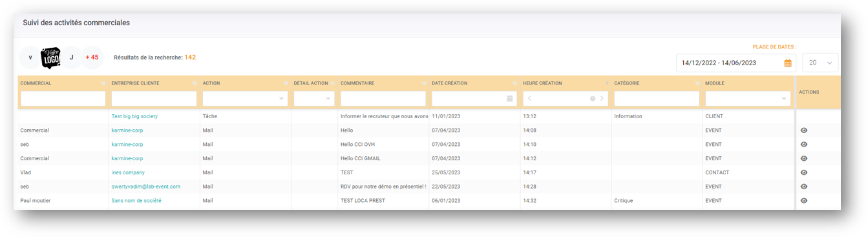The image size is (868, 237).
Task: View details of the Hello row at 14:08
Action: [804, 130]
